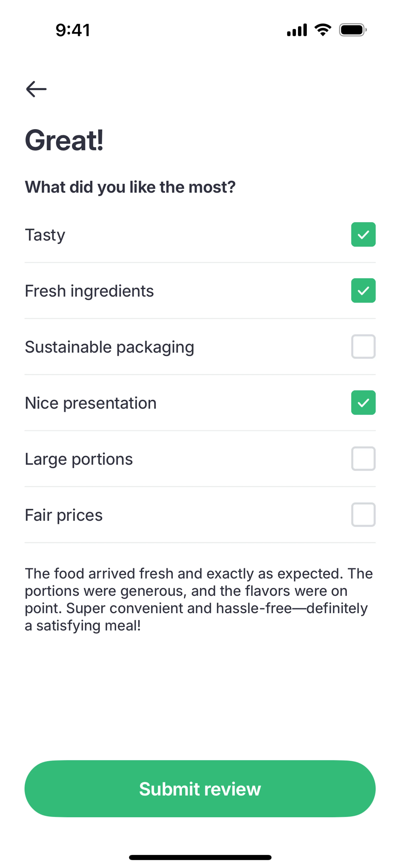Tap the Wi-Fi status icon
Screen dimensions: 400x868
[x=322, y=30]
